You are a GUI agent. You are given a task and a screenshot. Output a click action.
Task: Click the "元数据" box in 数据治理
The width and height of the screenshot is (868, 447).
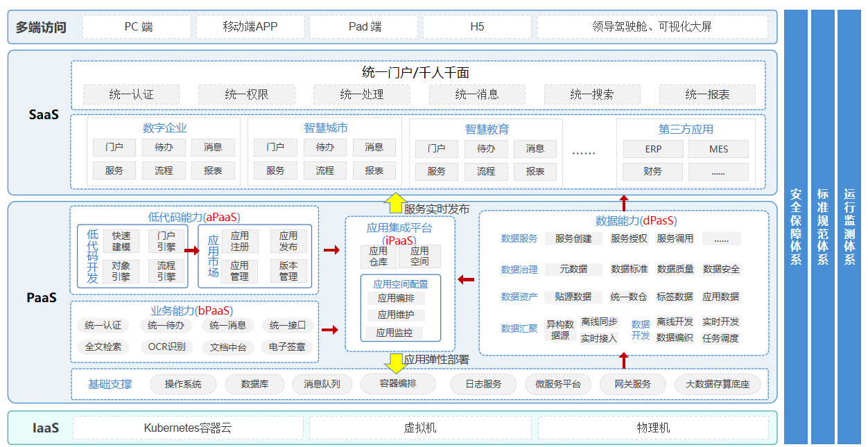[573, 269]
